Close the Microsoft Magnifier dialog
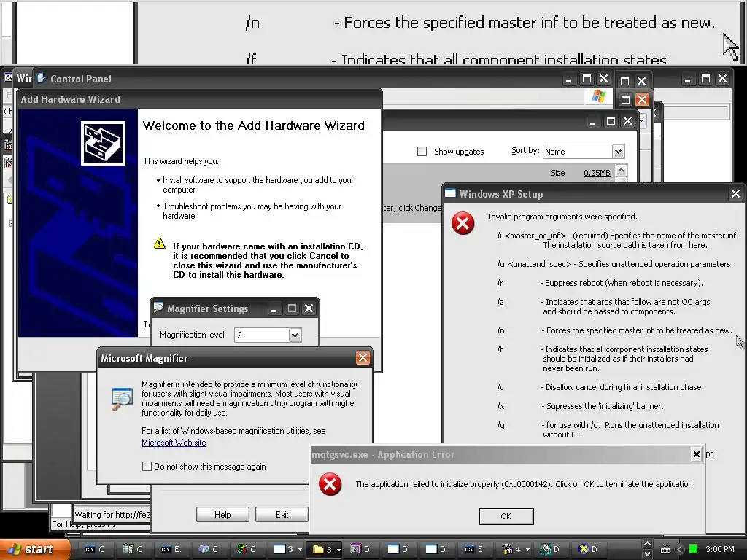This screenshot has width=747, height=560. click(x=363, y=357)
